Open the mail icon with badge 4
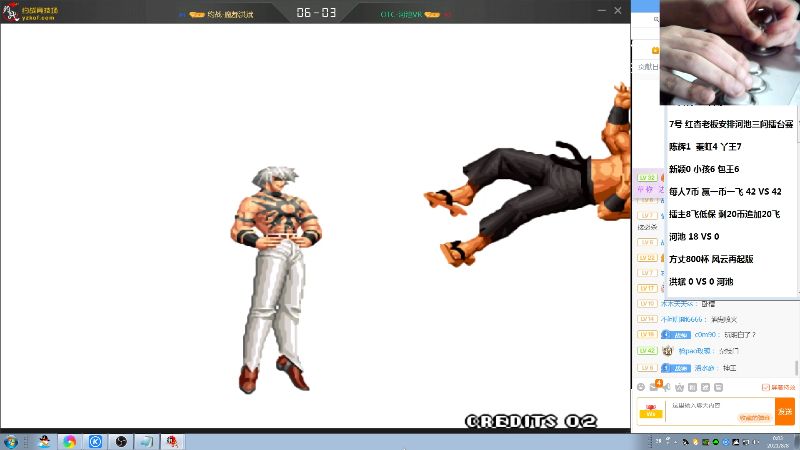800x450 pixels. click(654, 387)
